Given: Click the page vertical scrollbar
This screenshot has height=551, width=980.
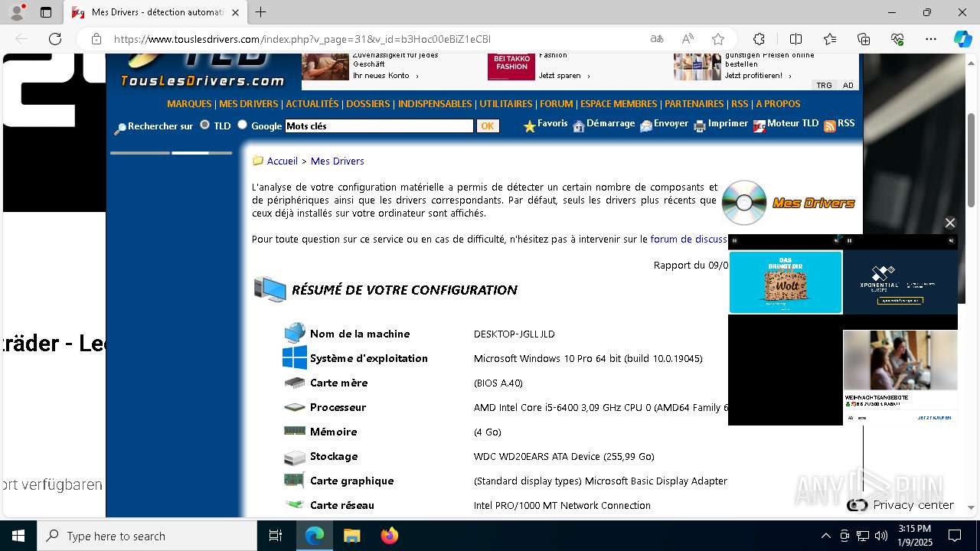Looking at the screenshot, I should [972, 161].
